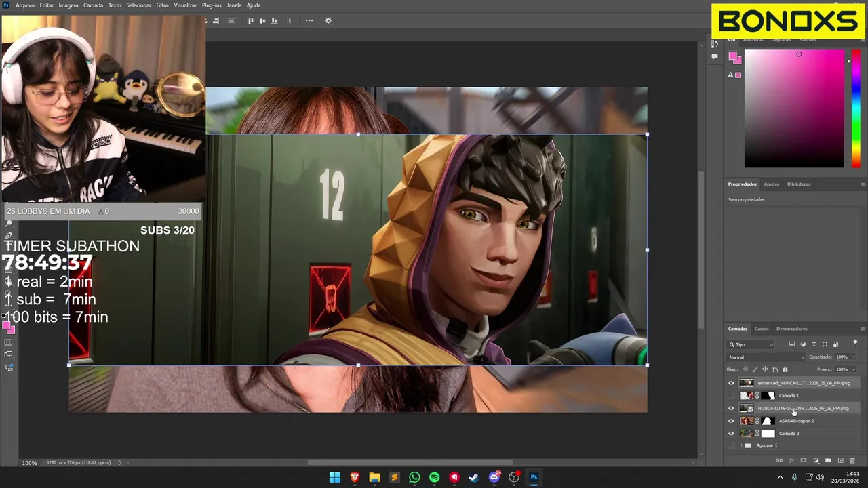Toggle mask link on Camada 1
This screenshot has width=868, height=488.
757,395
